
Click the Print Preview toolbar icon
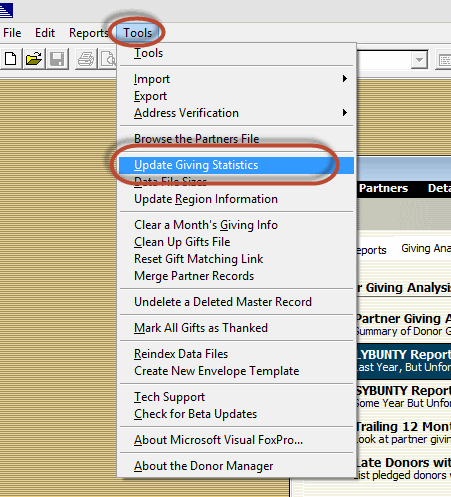pyautogui.click(x=108, y=59)
